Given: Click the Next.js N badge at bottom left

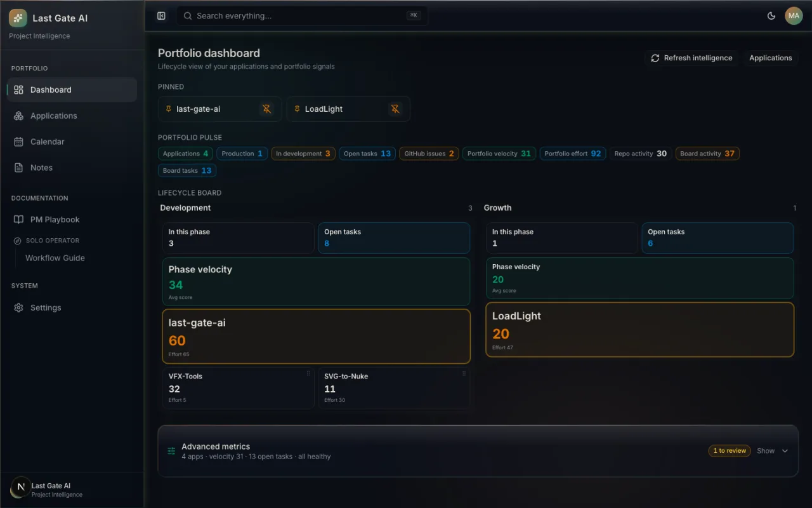Looking at the screenshot, I should pos(20,487).
